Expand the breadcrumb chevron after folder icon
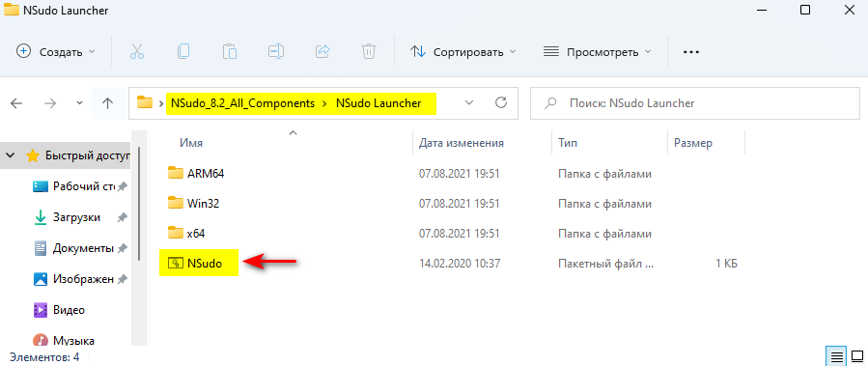The width and height of the screenshot is (868, 366). (x=161, y=103)
